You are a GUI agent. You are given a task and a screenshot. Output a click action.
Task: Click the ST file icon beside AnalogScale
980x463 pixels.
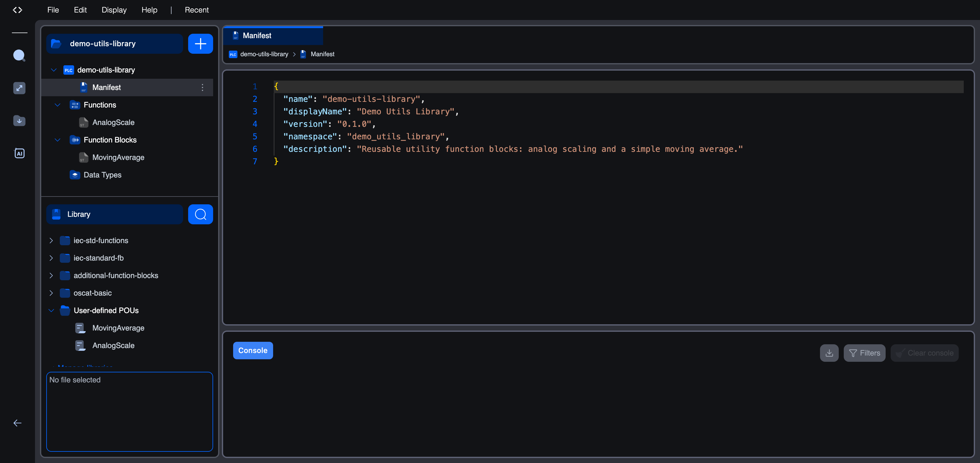tap(84, 122)
